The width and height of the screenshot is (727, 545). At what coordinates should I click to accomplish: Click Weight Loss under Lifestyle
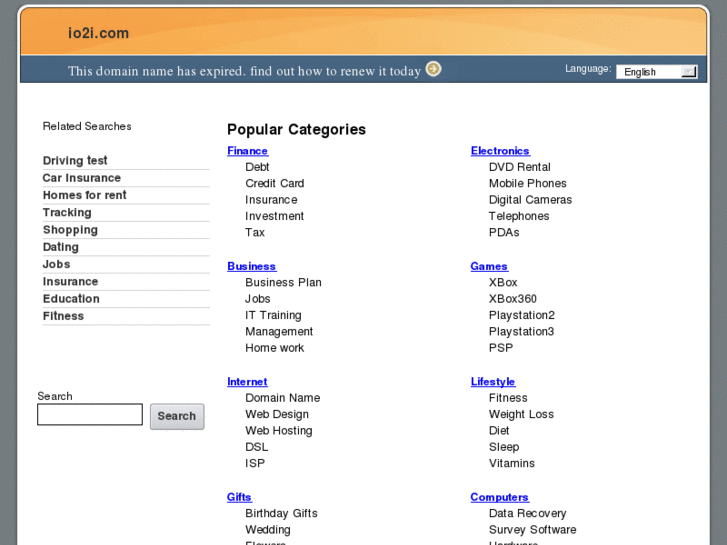pos(521,414)
